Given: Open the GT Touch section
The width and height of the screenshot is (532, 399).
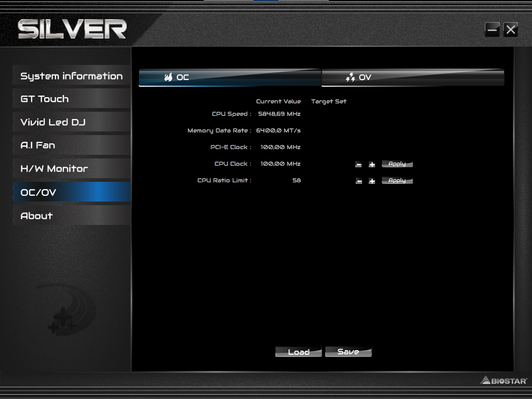Looking at the screenshot, I should [72, 98].
